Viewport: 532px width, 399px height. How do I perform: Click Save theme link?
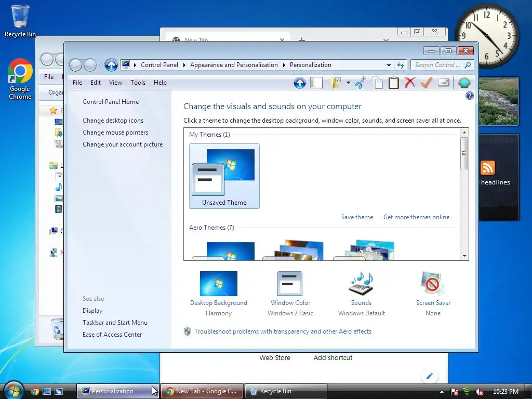point(357,217)
